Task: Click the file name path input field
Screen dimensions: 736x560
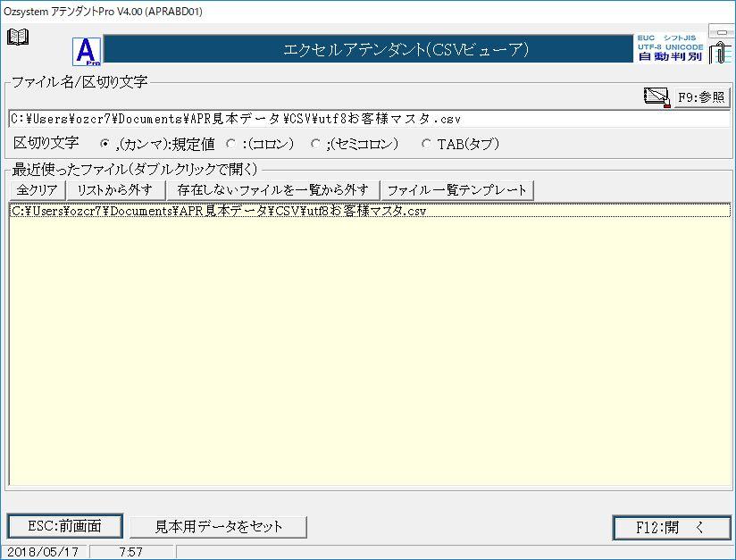Action: click(370, 119)
